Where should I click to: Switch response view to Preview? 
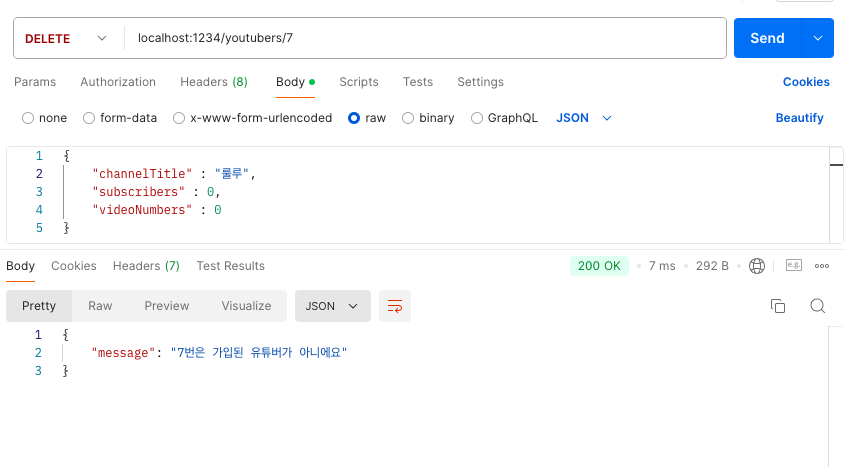167,306
